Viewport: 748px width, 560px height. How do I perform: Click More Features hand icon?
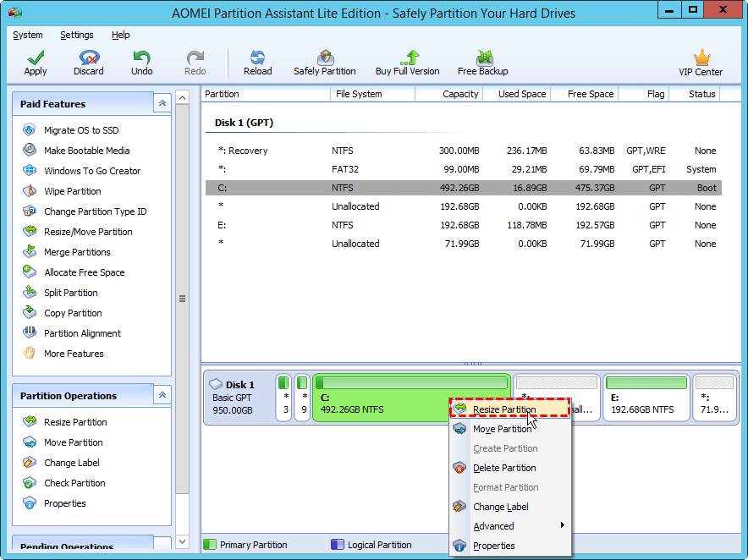click(x=29, y=354)
